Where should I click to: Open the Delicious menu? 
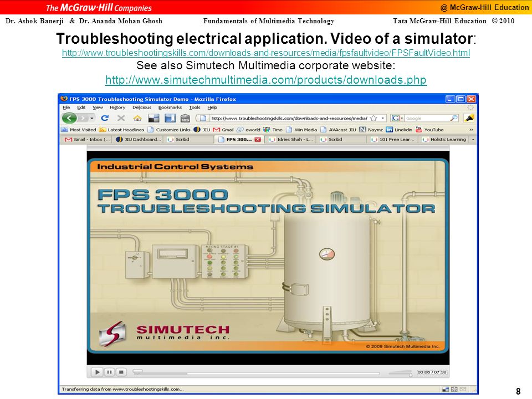142,107
